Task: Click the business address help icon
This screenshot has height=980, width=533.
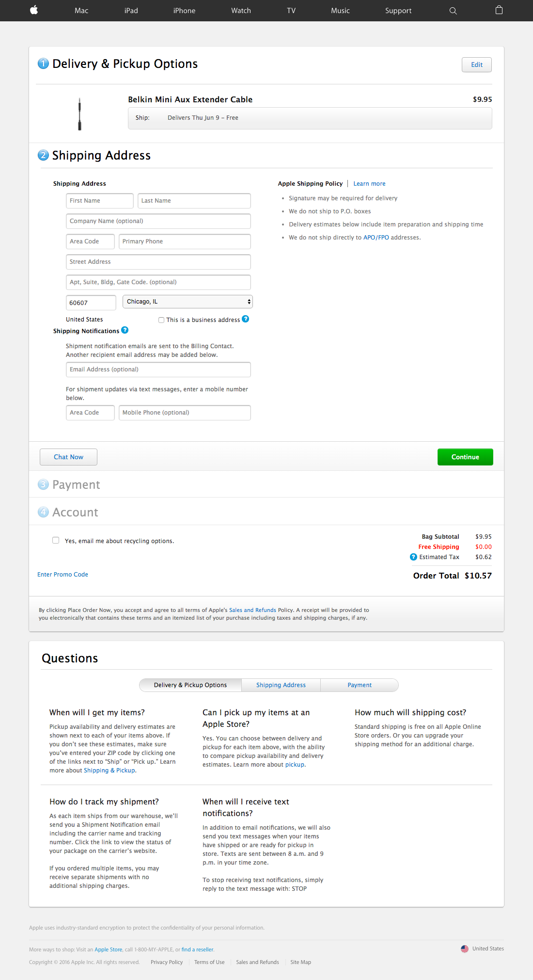Action: pyautogui.click(x=246, y=319)
